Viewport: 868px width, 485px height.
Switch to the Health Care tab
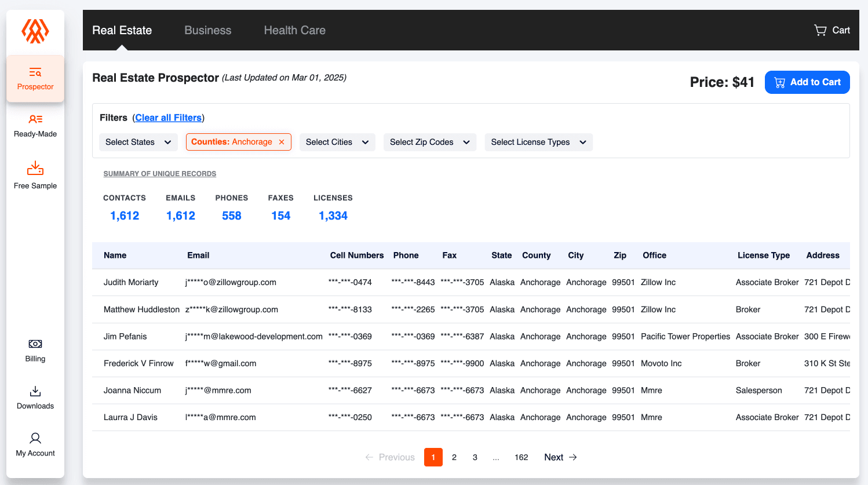[x=294, y=30]
